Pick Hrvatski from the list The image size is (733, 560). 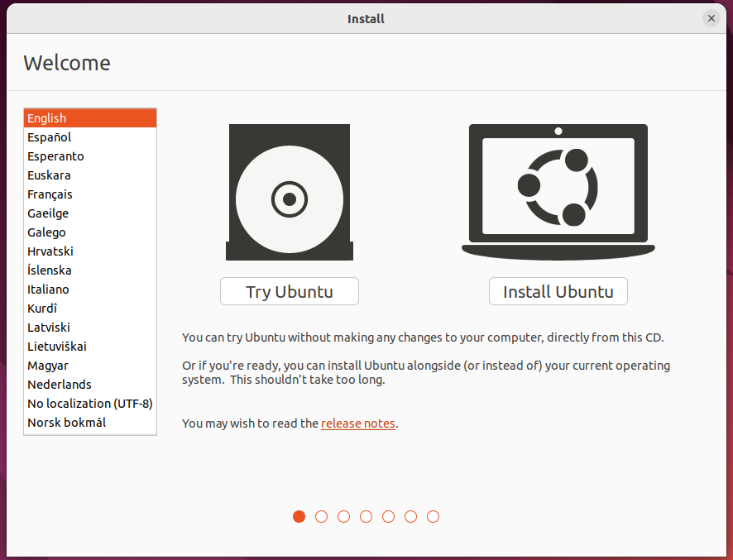(90, 251)
